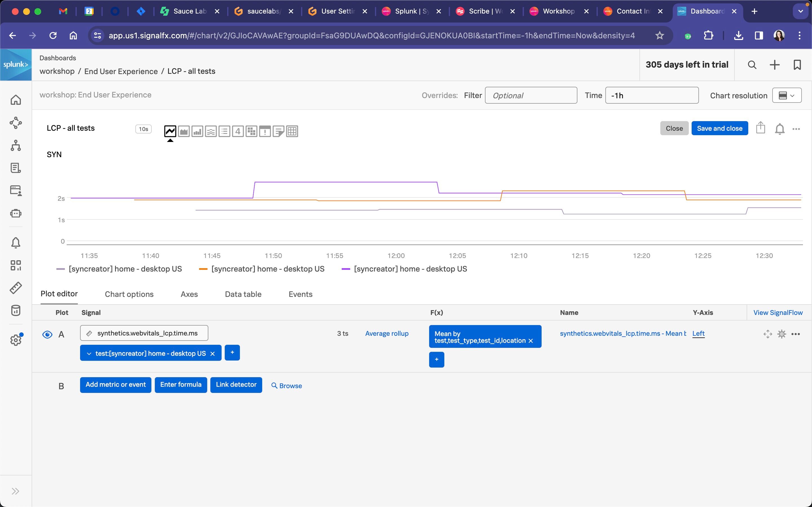Pick the list chart type icon
This screenshot has height=507, width=812.
(x=224, y=131)
